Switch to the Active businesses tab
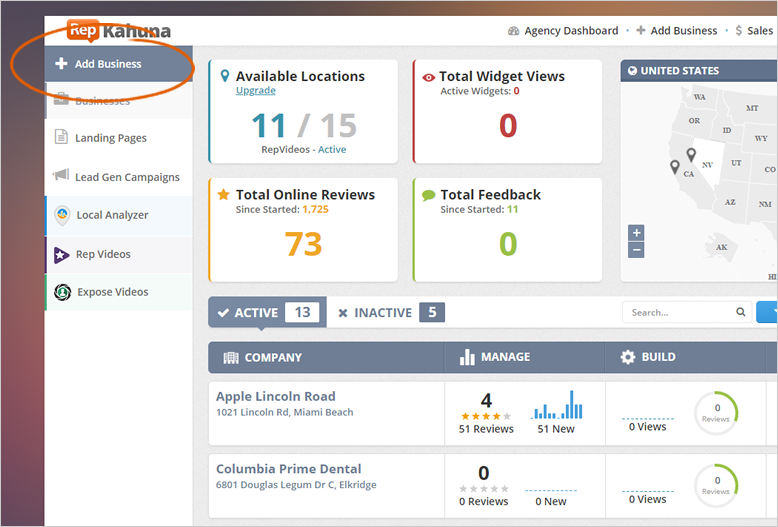This screenshot has height=527, width=778. [x=266, y=312]
